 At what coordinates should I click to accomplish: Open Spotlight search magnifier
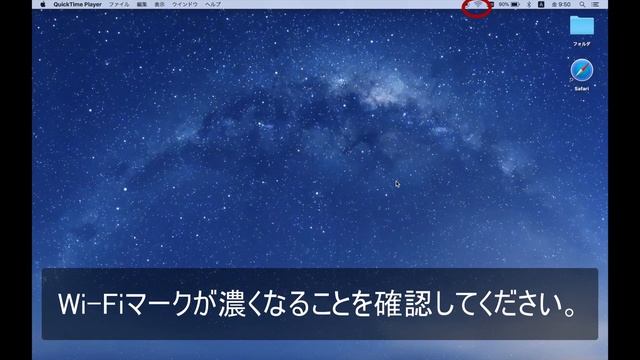click(x=582, y=4)
